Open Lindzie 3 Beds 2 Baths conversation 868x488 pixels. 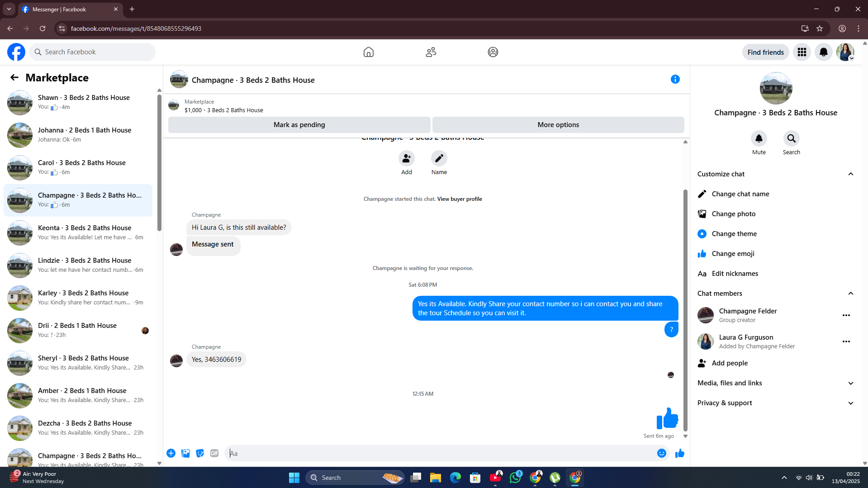tap(78, 265)
